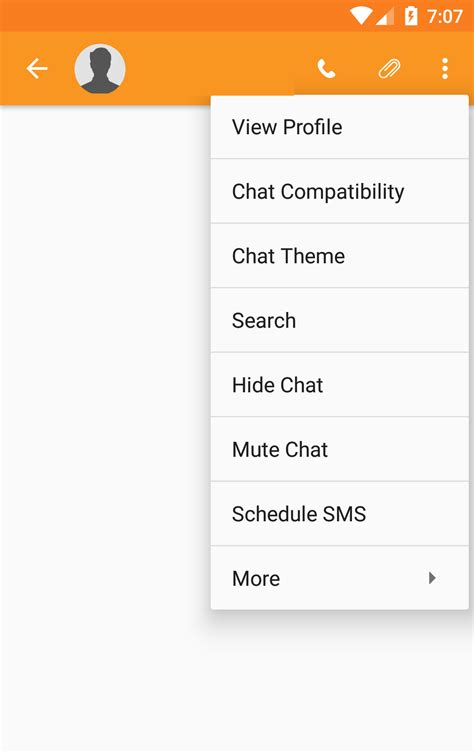Choose Chat Theme menu entry

coord(340,256)
